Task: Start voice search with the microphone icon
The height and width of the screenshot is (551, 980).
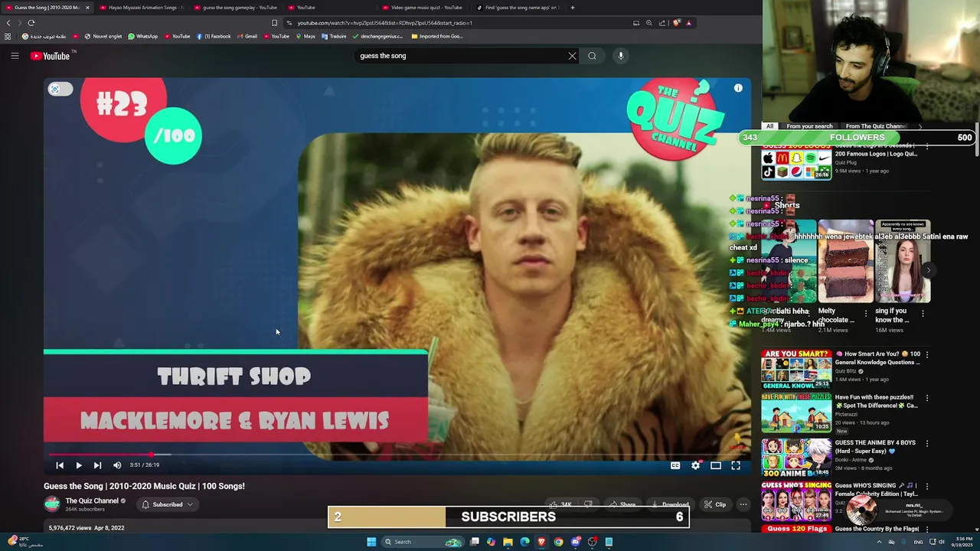Action: 621,56
